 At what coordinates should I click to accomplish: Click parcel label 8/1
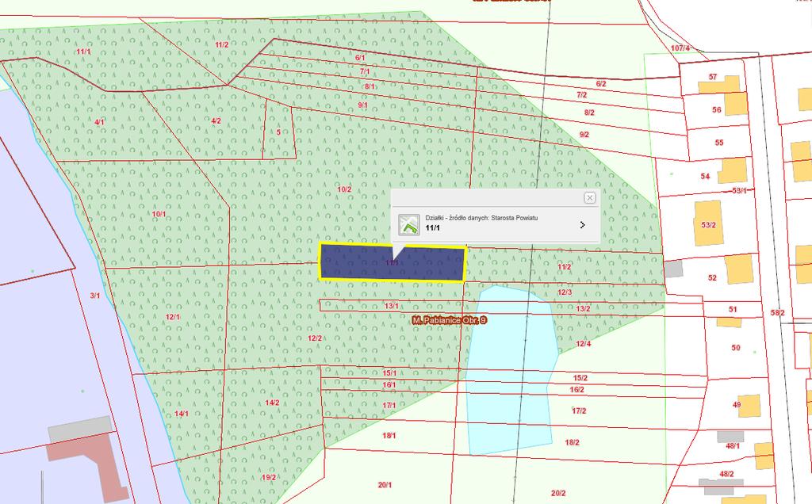click(370, 86)
